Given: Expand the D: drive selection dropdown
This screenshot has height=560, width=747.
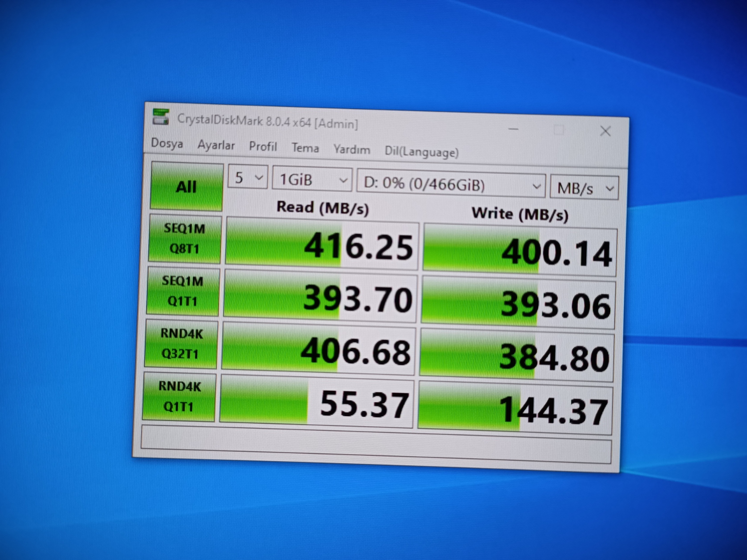Looking at the screenshot, I should pyautogui.click(x=451, y=184).
